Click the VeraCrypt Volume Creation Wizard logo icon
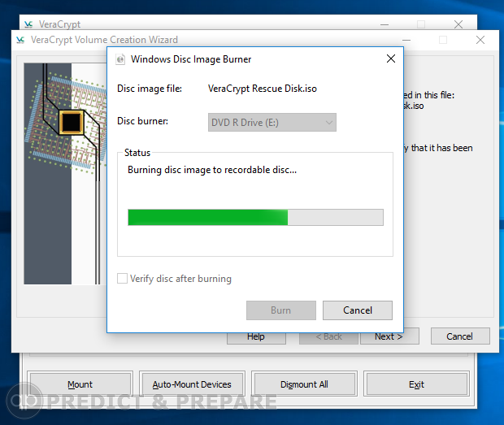Viewport: 504px width, 425px height. pos(20,40)
